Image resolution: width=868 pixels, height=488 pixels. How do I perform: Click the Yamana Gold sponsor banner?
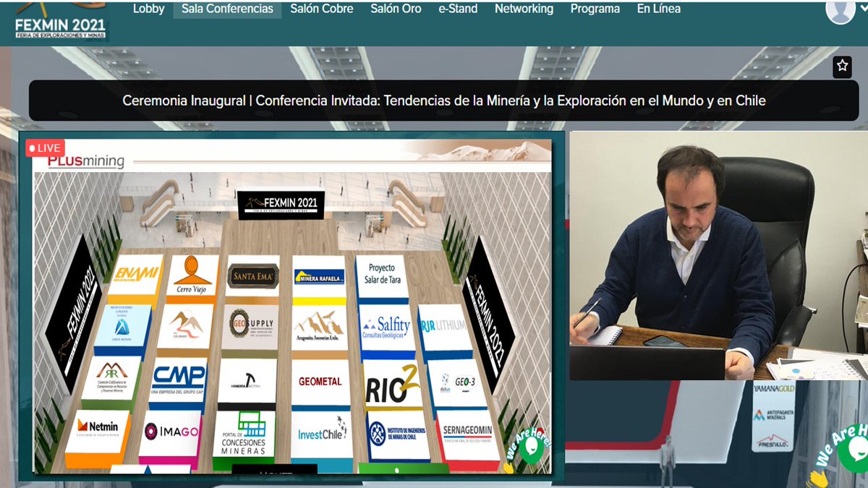click(774, 389)
